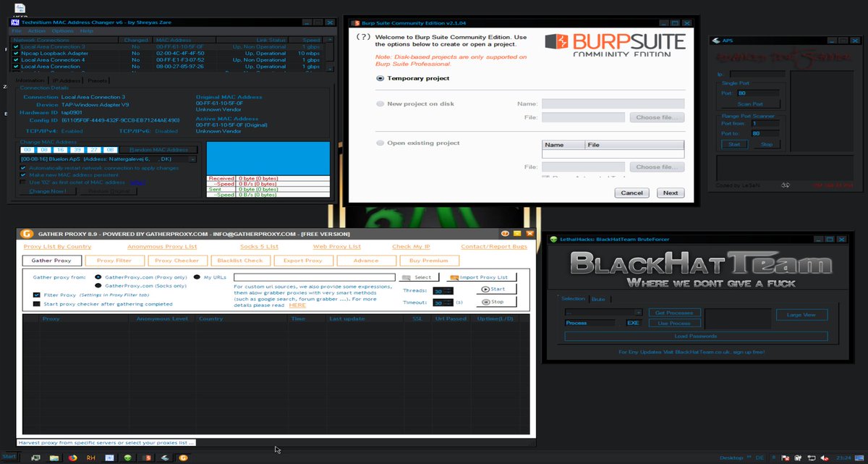Click the BurpSuite logo in the welcome dialog
Viewport: 868px width, 464px height.
[x=615, y=41]
